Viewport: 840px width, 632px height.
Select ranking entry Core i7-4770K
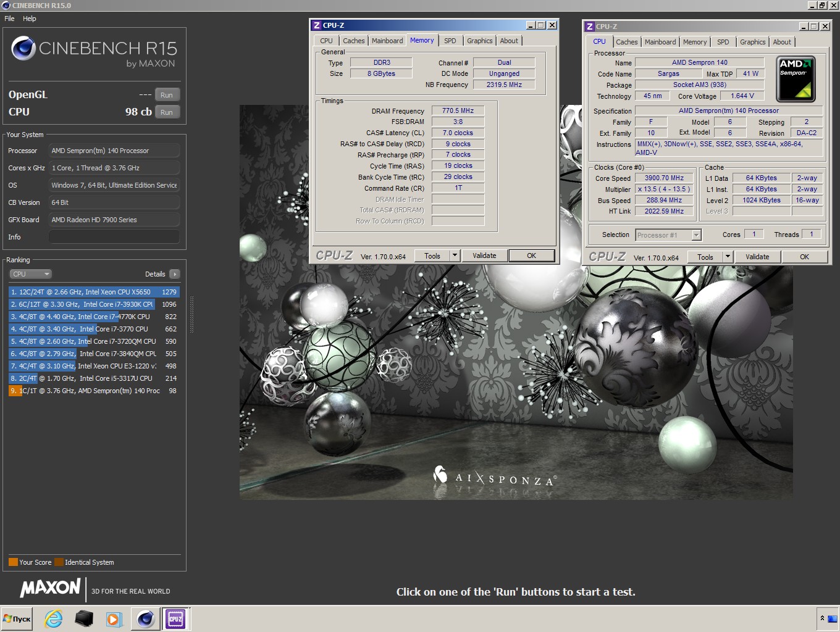94,317
